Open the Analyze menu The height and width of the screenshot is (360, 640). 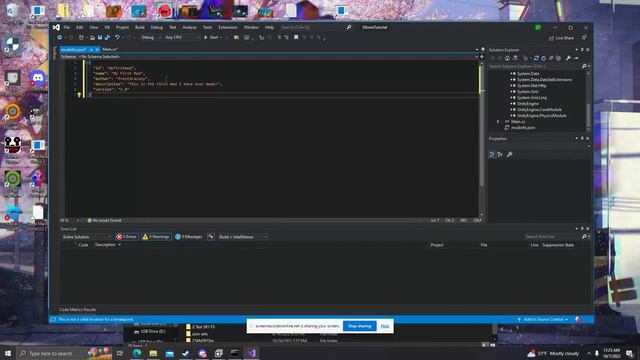click(x=189, y=27)
